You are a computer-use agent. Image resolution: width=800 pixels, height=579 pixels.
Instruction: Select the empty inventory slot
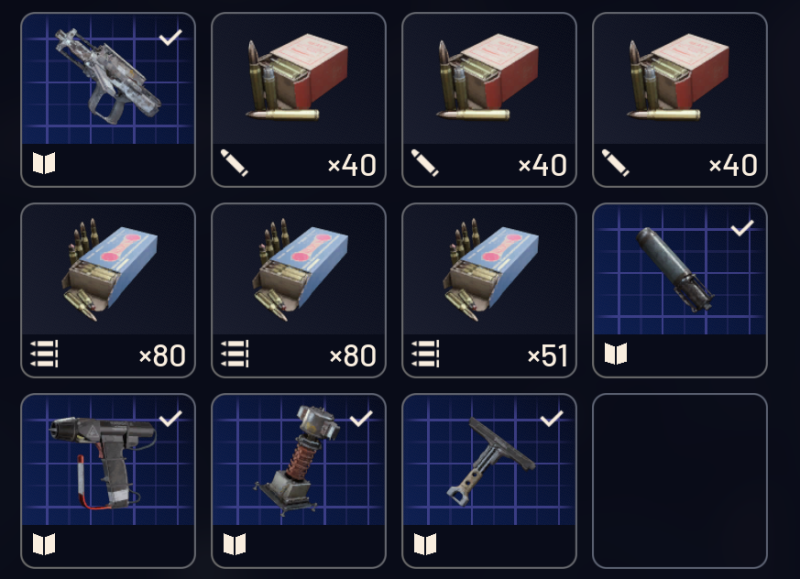tap(680, 481)
